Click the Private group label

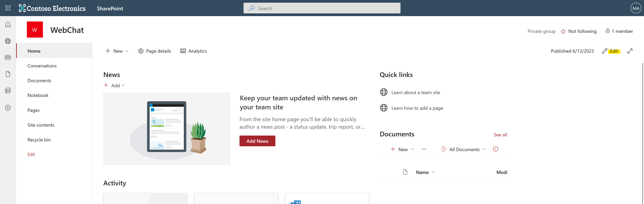(x=541, y=31)
